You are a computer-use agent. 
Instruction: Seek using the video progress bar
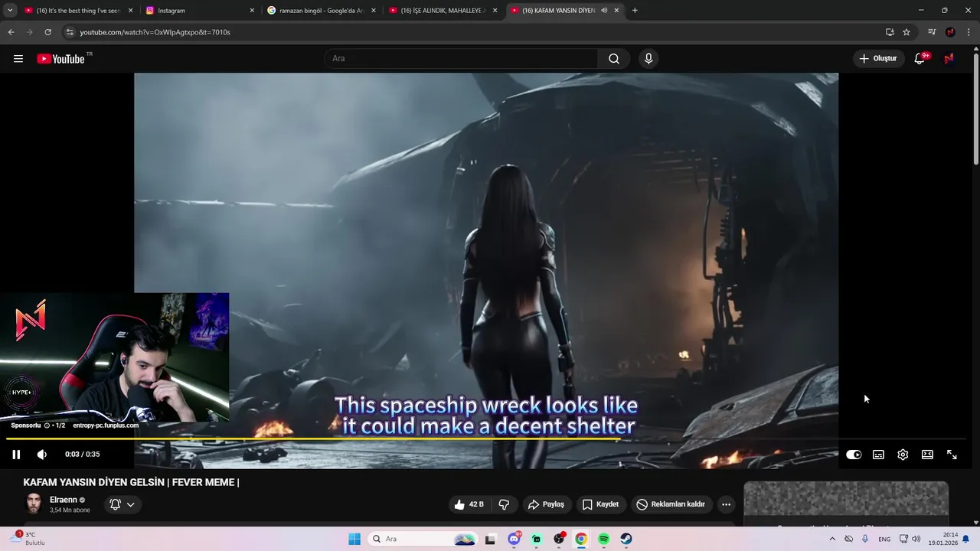(x=487, y=439)
